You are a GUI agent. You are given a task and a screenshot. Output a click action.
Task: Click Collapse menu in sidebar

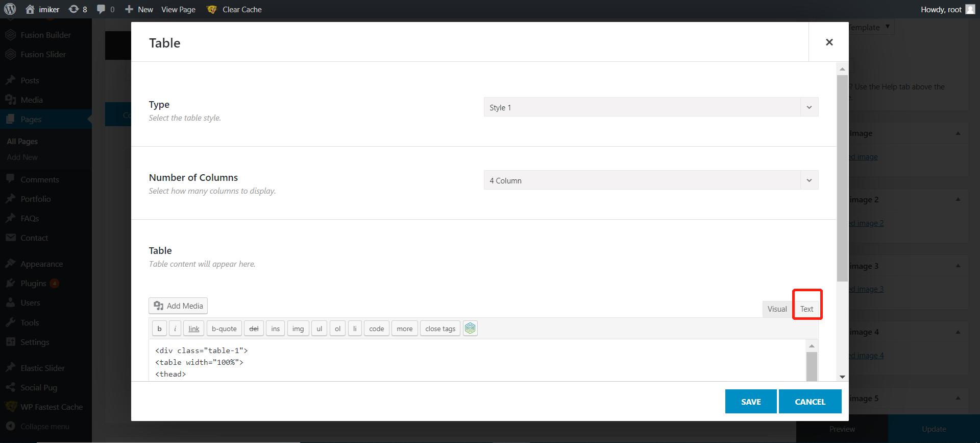(46, 426)
